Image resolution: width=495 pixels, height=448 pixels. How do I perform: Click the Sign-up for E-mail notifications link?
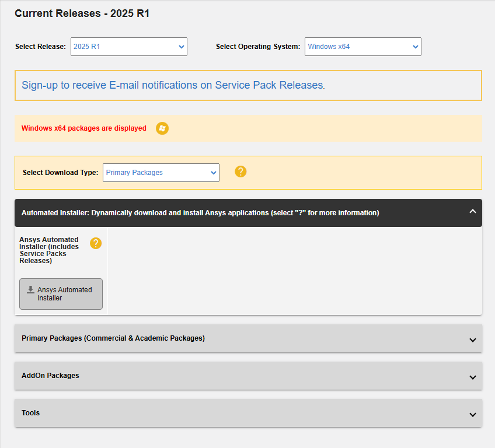(x=173, y=85)
